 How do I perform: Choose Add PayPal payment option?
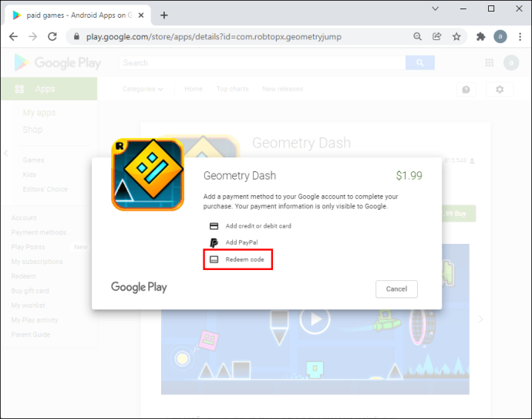point(241,242)
